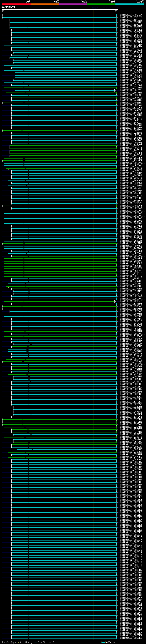Open the last hit label UniRef100_C8C3E3
This screenshot has width=146, height=644.
pyautogui.click(x=131, y=638)
